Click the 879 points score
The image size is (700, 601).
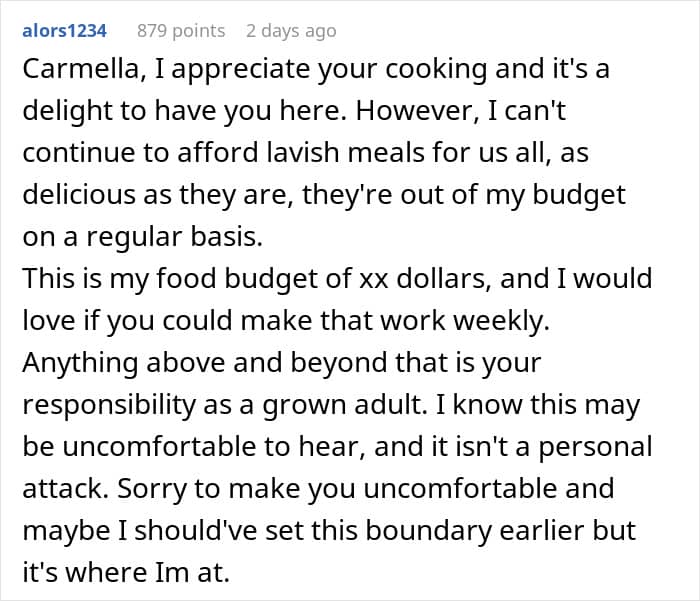pyautogui.click(x=181, y=31)
